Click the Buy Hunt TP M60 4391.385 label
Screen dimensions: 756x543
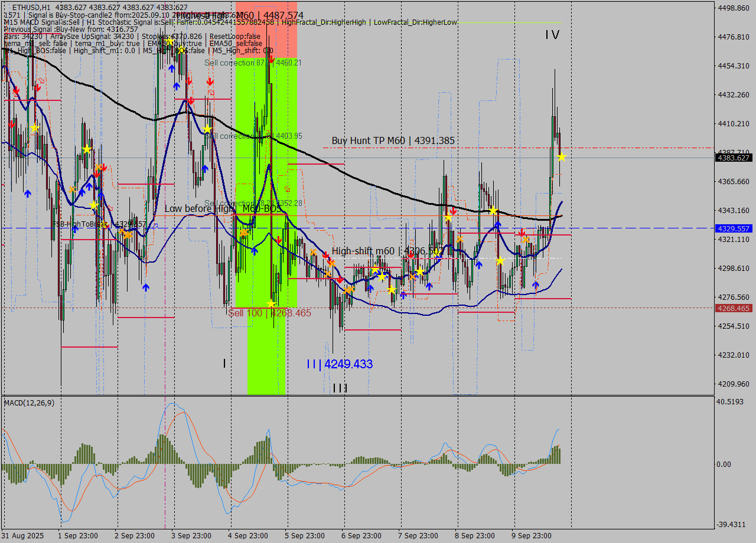click(x=393, y=141)
